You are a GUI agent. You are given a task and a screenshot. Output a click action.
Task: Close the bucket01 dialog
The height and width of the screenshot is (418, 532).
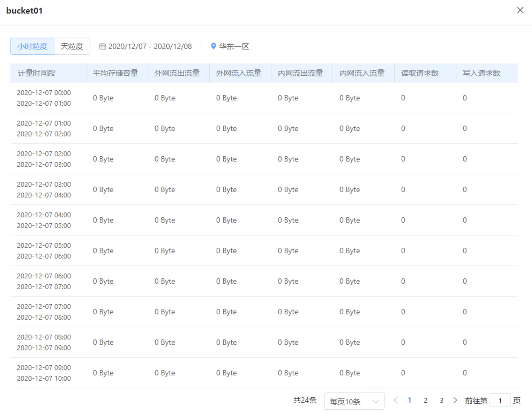(520, 10)
